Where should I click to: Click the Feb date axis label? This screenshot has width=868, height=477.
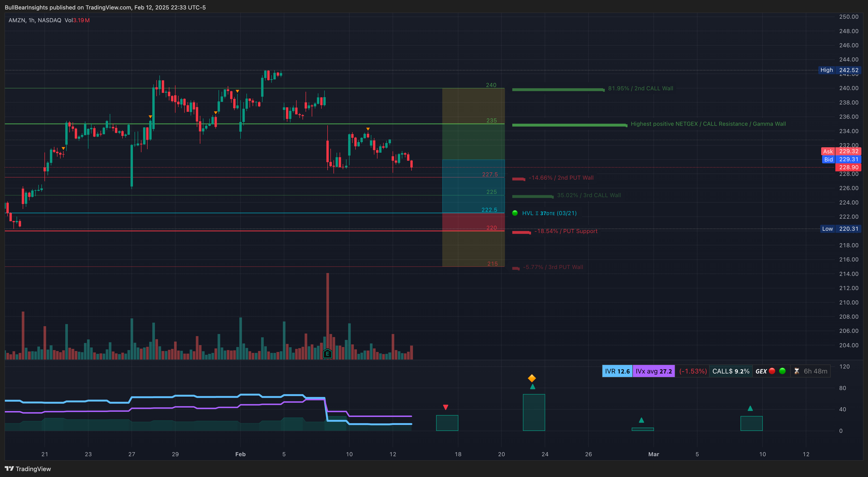[x=240, y=454]
